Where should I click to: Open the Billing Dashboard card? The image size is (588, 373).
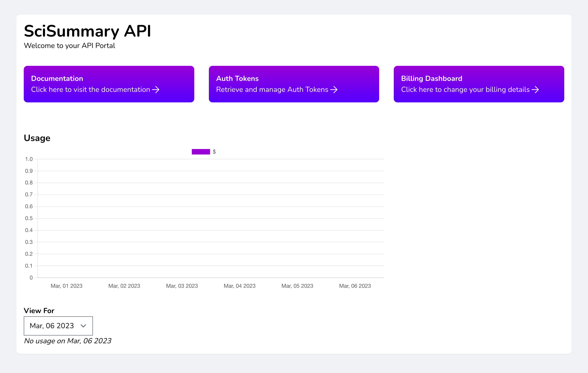coord(479,84)
